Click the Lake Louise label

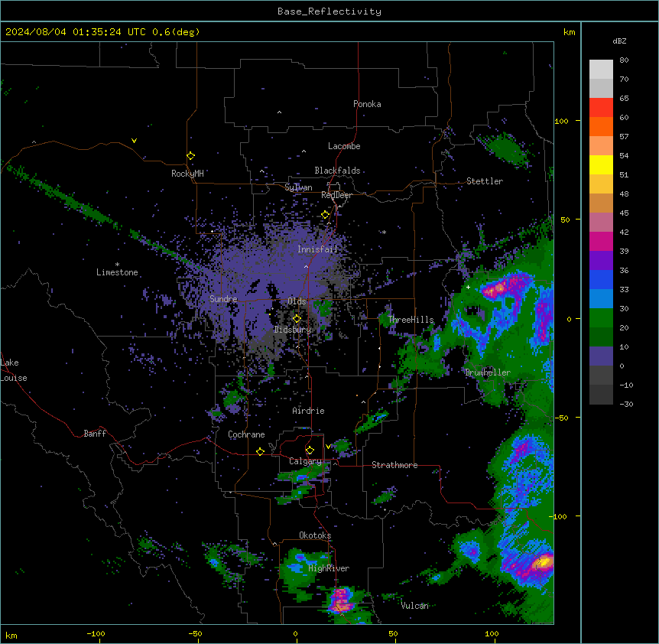(x=14, y=370)
